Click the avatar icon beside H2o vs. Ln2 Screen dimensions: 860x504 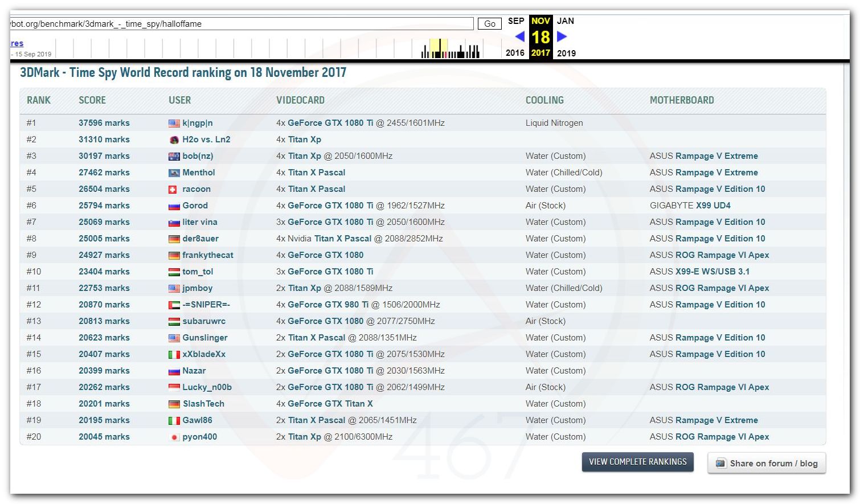pyautogui.click(x=174, y=140)
